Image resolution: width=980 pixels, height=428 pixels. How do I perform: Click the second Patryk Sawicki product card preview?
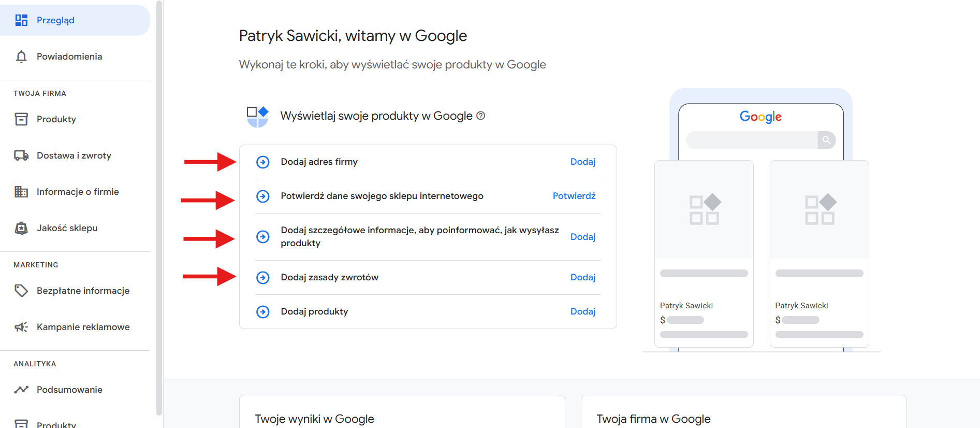point(820,254)
